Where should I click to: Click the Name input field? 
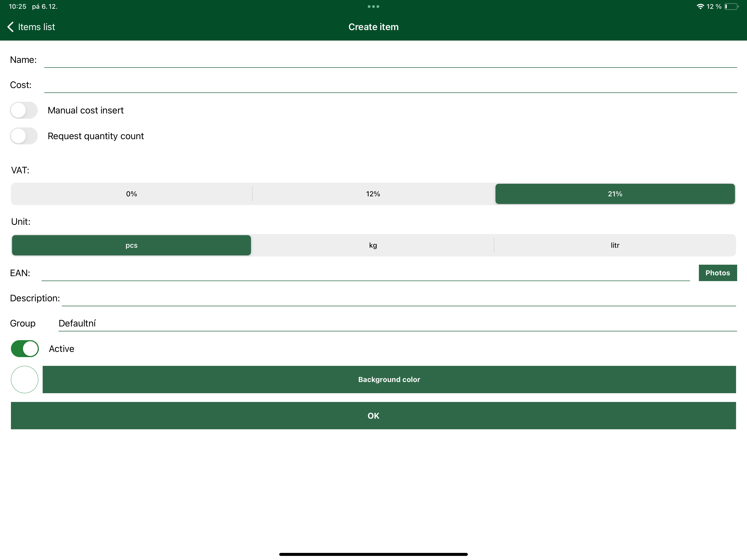tap(372, 61)
